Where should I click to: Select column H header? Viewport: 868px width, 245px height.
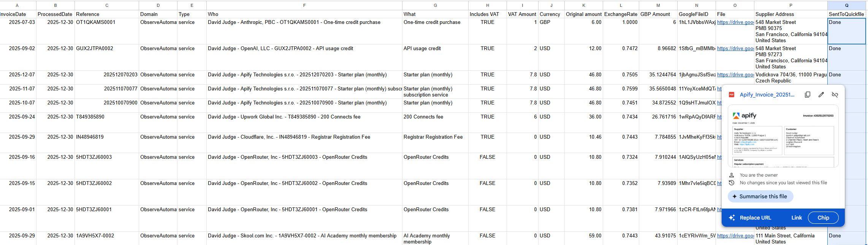[488, 5]
